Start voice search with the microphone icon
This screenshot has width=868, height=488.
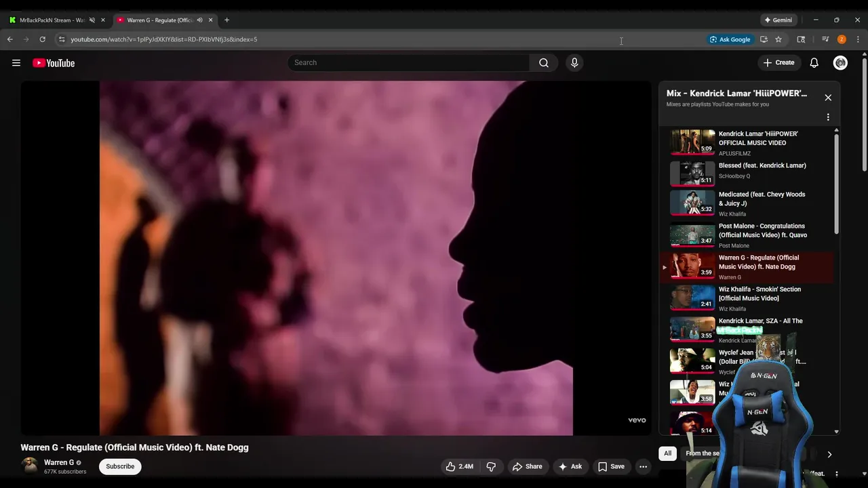coord(574,63)
